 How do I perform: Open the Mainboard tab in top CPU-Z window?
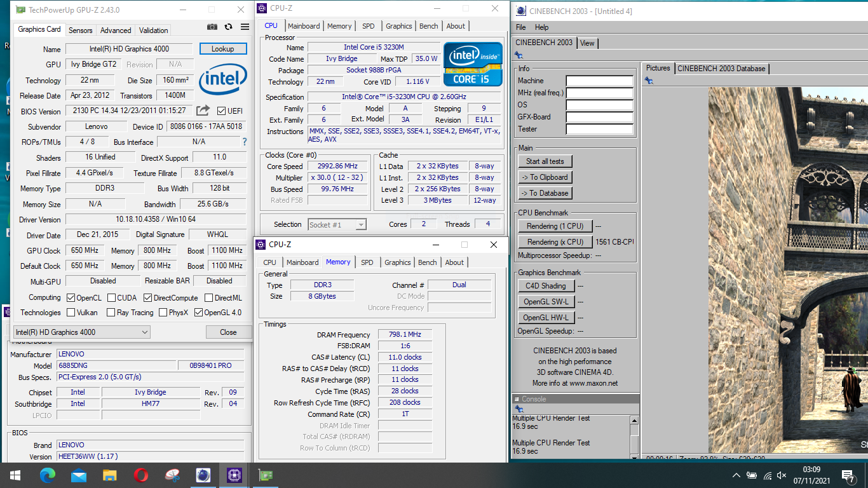coord(304,26)
